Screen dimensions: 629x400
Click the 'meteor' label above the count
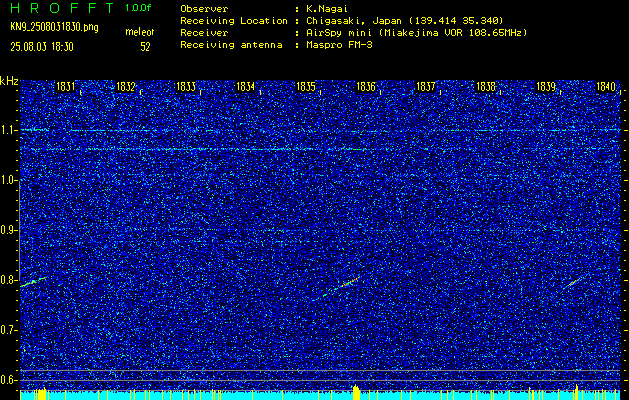click(x=140, y=32)
